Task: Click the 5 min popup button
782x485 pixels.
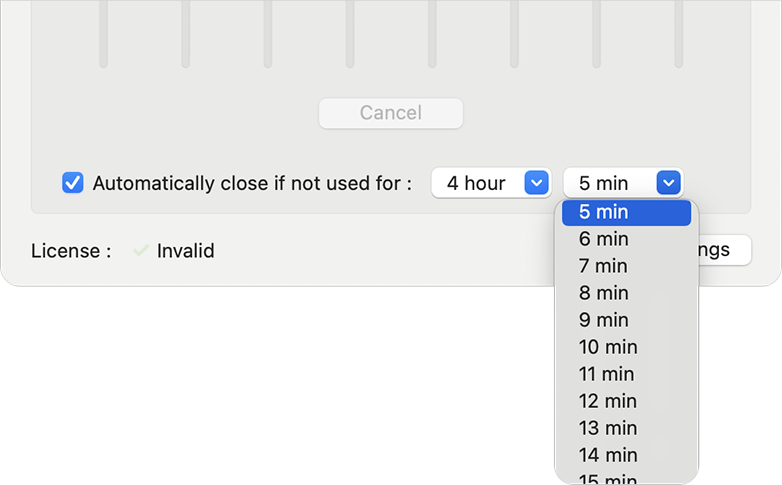Action: [623, 183]
